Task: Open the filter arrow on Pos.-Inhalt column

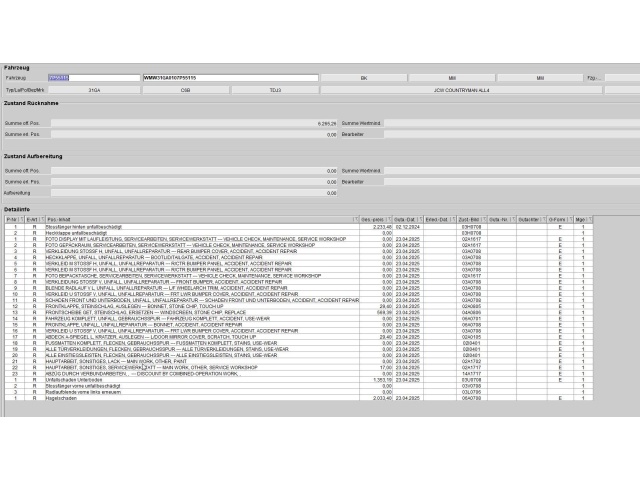Action: coord(354,218)
